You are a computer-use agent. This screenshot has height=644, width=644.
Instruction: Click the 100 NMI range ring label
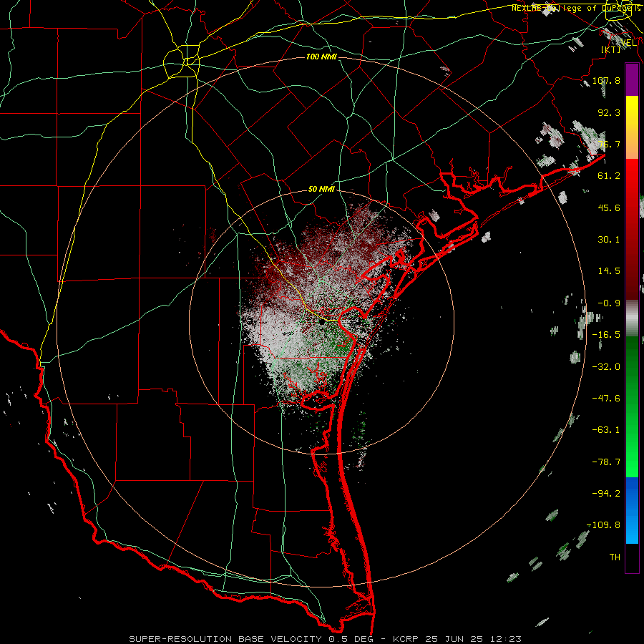[x=321, y=57]
